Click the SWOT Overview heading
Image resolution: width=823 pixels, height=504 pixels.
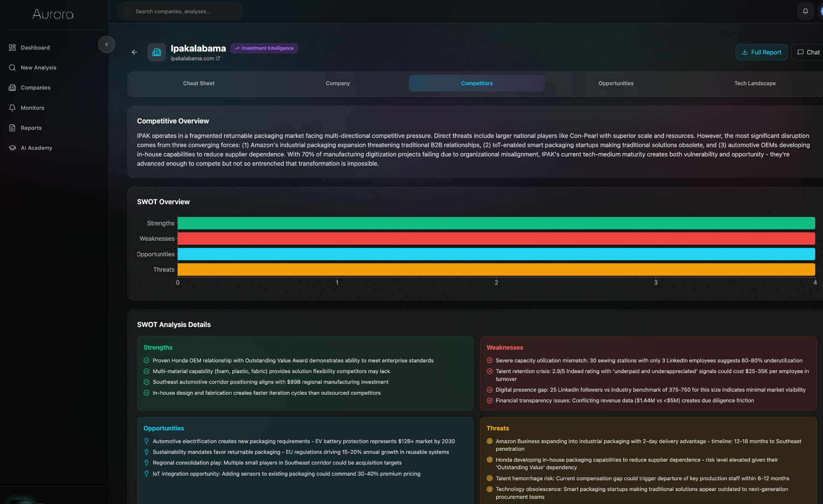[x=163, y=202]
